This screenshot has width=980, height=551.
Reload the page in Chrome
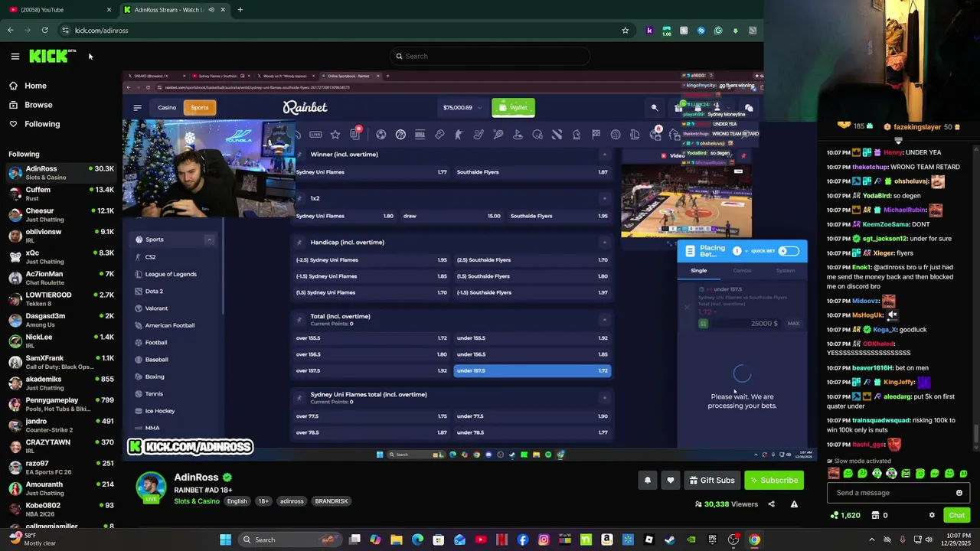click(x=45, y=31)
